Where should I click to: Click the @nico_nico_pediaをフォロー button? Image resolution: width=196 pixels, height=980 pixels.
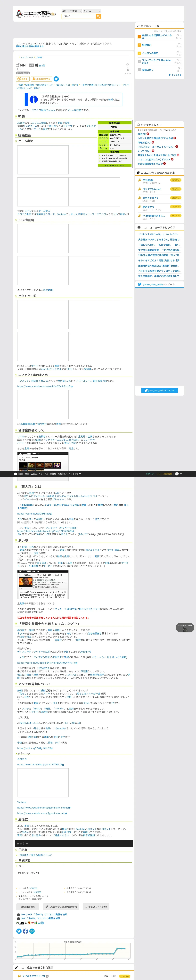pos(159,390)
